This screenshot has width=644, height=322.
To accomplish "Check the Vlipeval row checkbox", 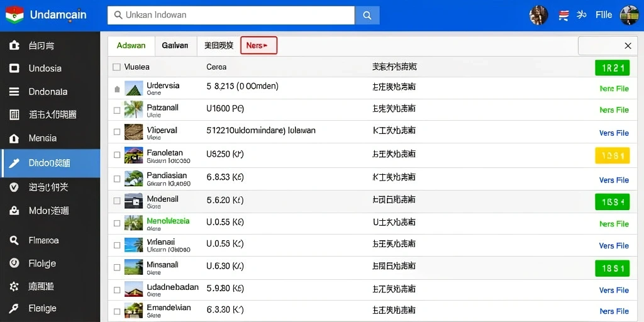I will pos(117,132).
